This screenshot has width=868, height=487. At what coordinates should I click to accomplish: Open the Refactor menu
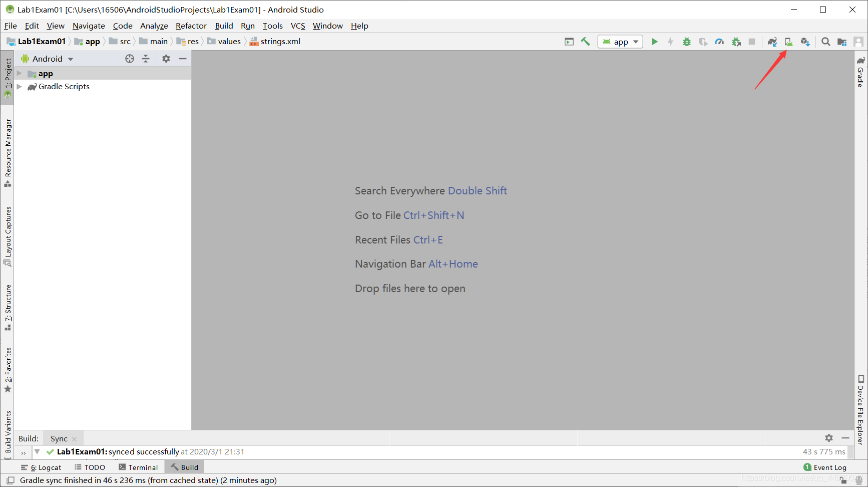pyautogui.click(x=191, y=26)
